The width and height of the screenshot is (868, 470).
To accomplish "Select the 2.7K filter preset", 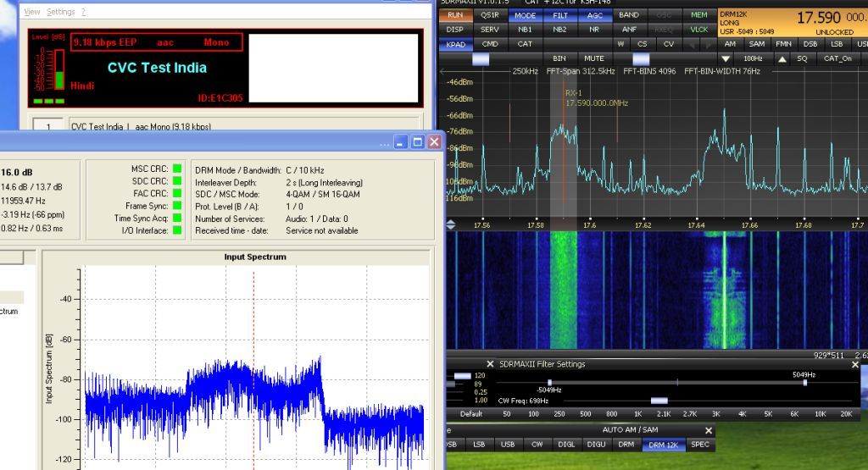I will click(x=690, y=413).
